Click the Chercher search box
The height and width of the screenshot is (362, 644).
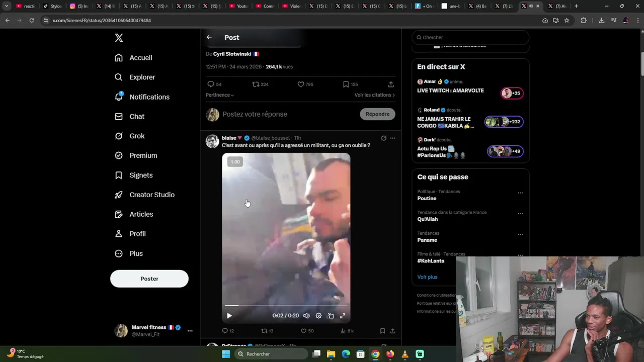[x=470, y=37]
